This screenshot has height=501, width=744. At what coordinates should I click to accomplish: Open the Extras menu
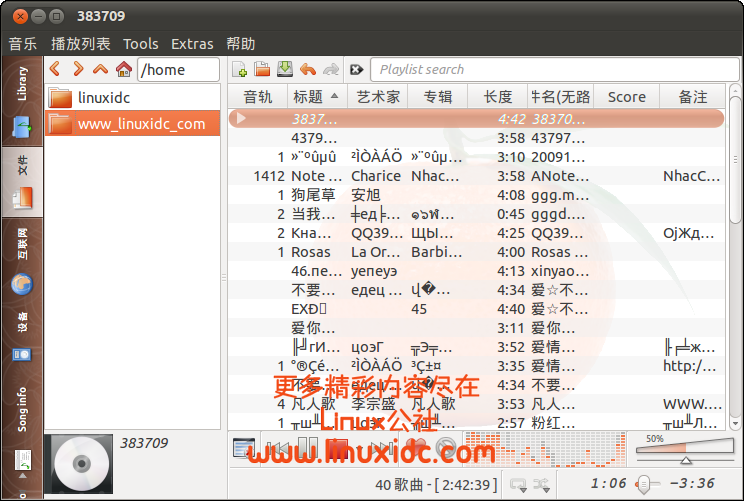[192, 44]
